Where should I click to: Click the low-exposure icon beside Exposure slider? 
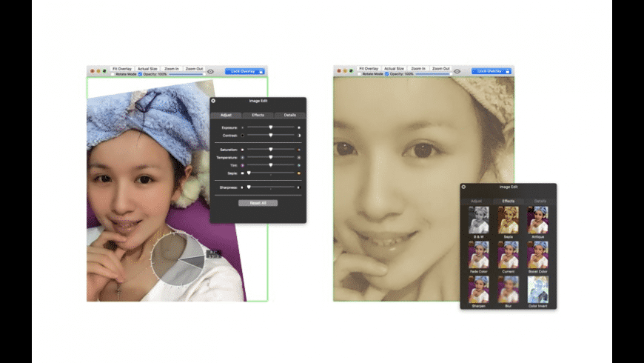pyautogui.click(x=242, y=128)
